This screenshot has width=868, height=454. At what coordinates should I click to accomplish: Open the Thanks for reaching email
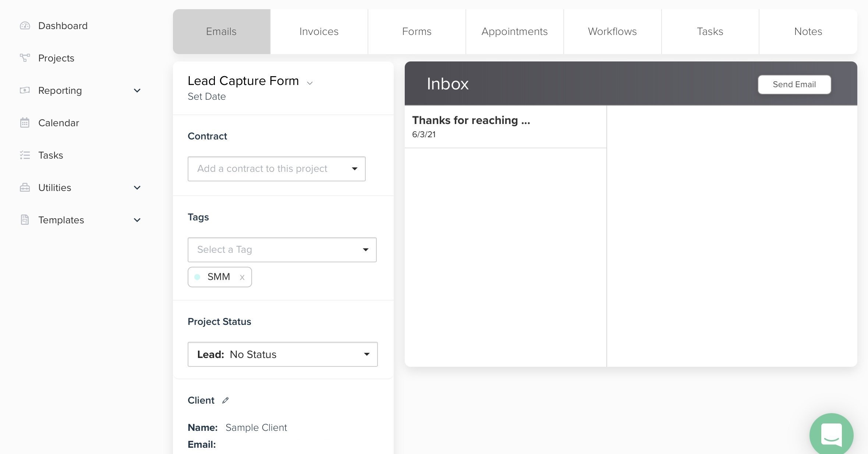pos(506,127)
